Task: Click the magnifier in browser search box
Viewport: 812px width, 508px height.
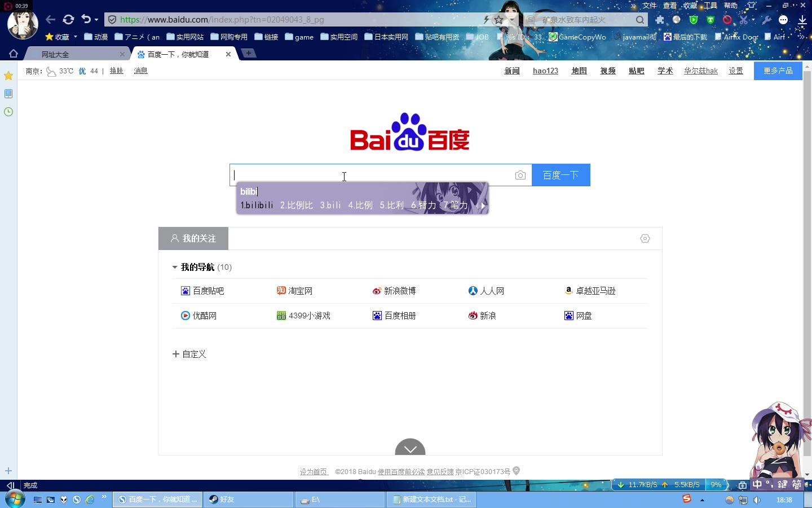Action: click(x=640, y=20)
